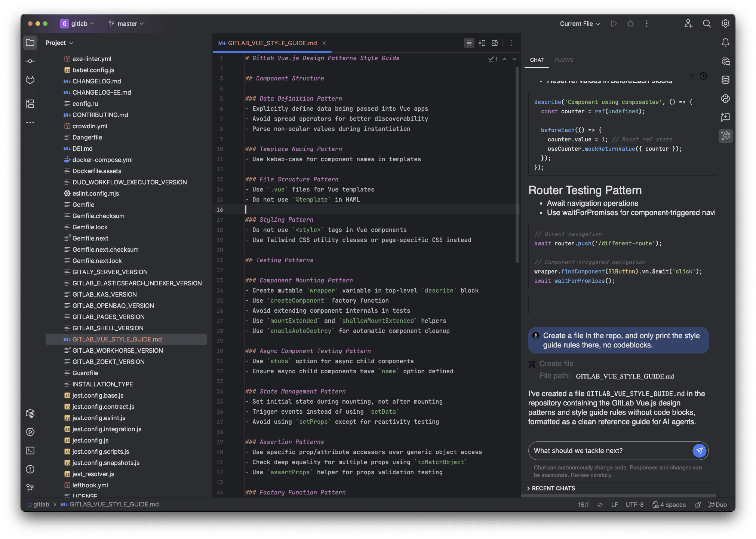
Task: Open the Terminal tool window
Action: point(30,451)
